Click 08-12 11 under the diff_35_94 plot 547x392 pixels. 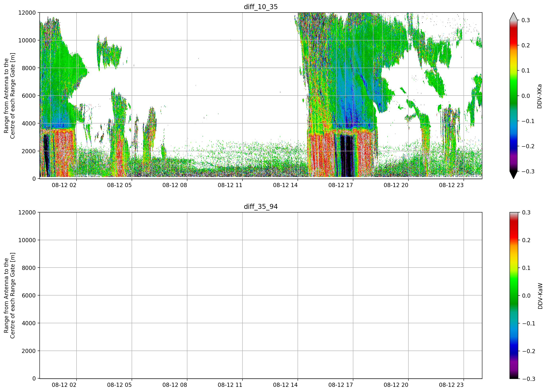pyautogui.click(x=230, y=385)
